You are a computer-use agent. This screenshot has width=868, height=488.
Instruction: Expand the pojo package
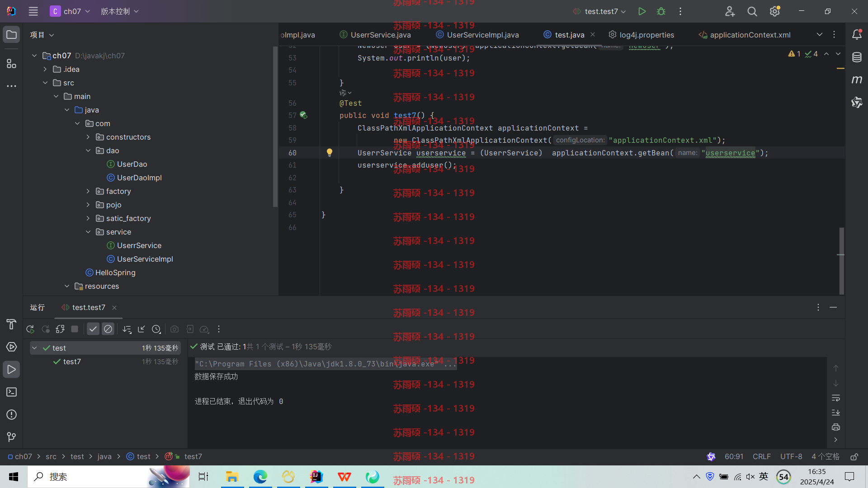[88, 205]
